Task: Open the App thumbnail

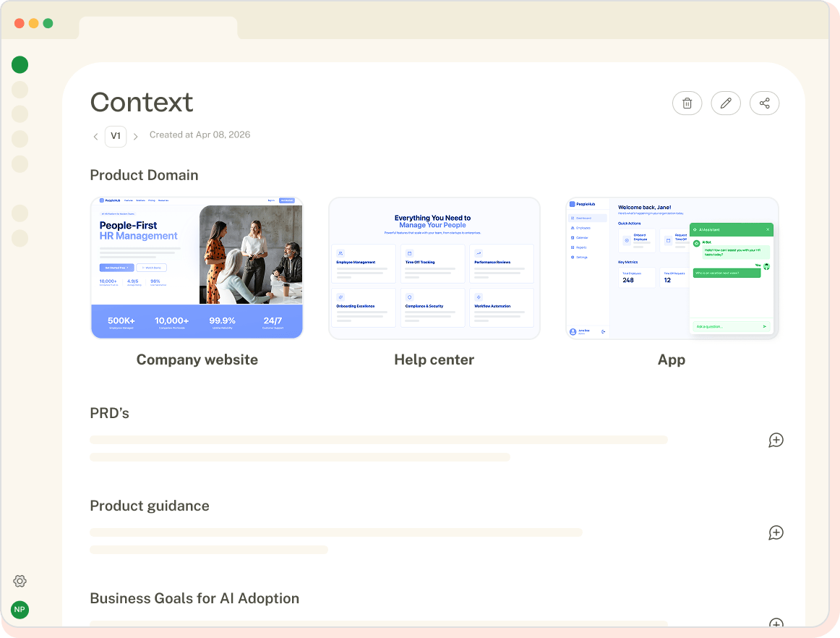Action: click(672, 268)
